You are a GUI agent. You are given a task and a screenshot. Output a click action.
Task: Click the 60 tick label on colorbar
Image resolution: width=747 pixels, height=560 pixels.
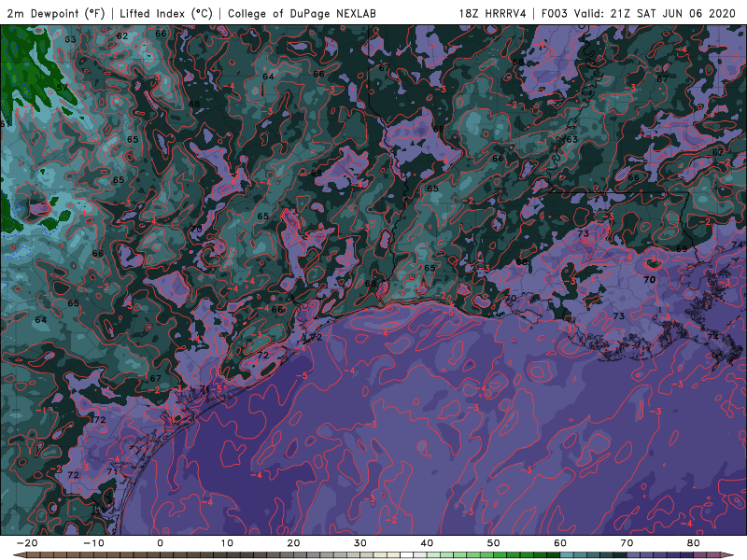pyautogui.click(x=560, y=543)
